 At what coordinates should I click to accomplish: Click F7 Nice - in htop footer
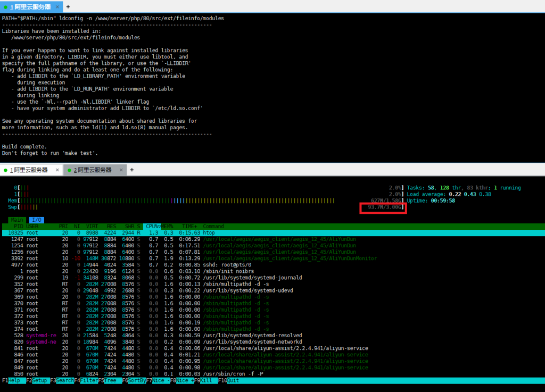point(158,380)
